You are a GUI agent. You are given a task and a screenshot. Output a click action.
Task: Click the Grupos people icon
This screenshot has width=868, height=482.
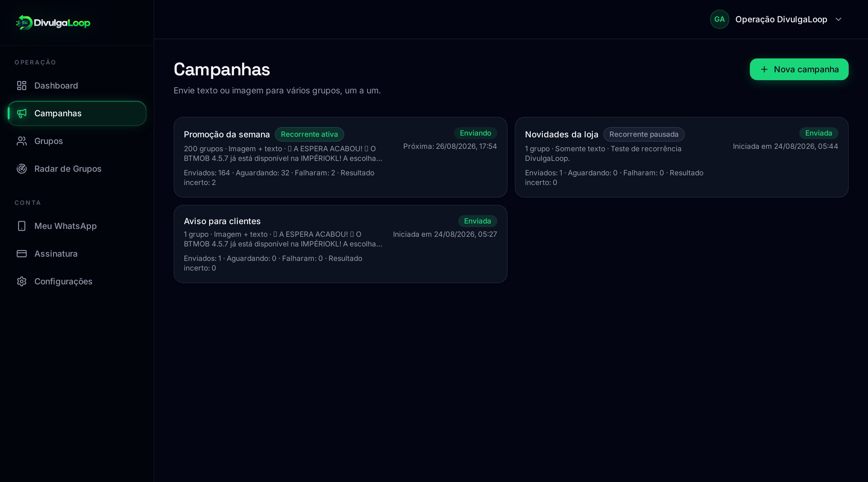tap(22, 141)
